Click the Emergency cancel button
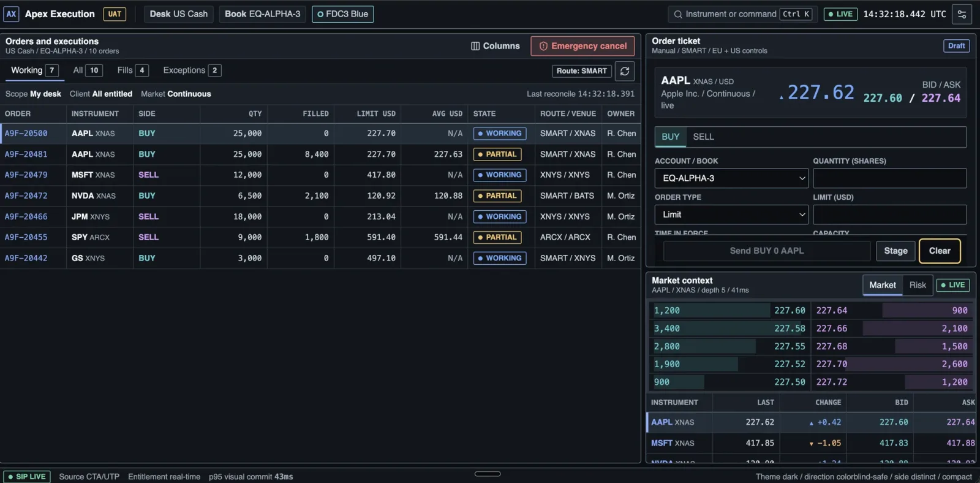Screen dimensions: 980x483 tap(582, 46)
